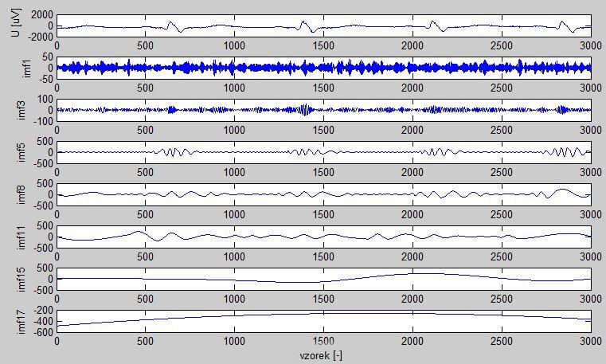Click x-tick '2500' below the imf1 plot
This screenshot has height=364, width=606.
pyautogui.click(x=502, y=88)
